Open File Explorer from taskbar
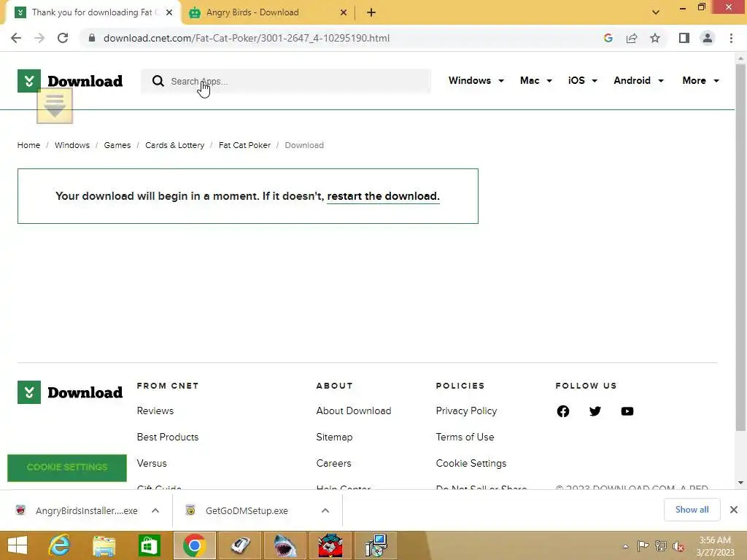 pyautogui.click(x=104, y=545)
